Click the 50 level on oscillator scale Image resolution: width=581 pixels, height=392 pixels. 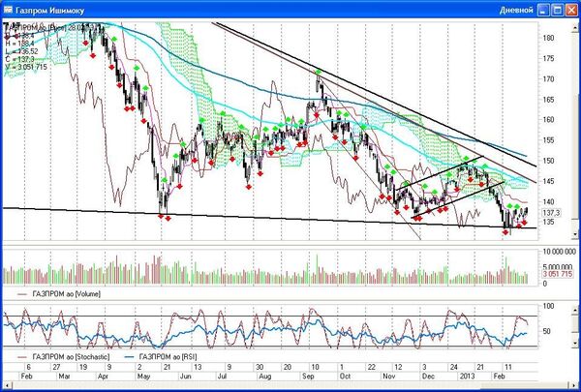pos(548,331)
